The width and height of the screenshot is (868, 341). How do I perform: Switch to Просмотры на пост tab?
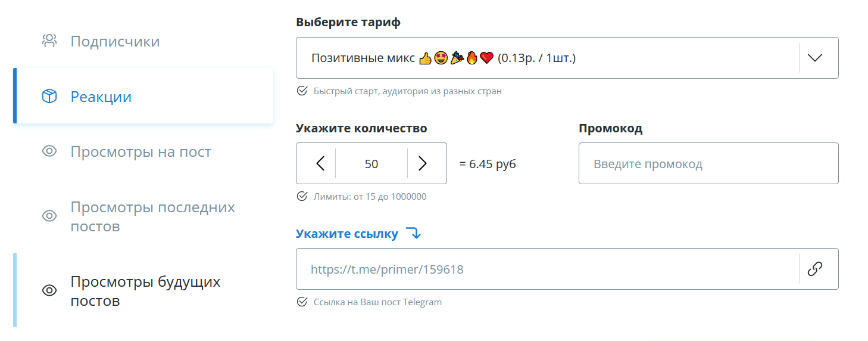pyautogui.click(x=140, y=152)
